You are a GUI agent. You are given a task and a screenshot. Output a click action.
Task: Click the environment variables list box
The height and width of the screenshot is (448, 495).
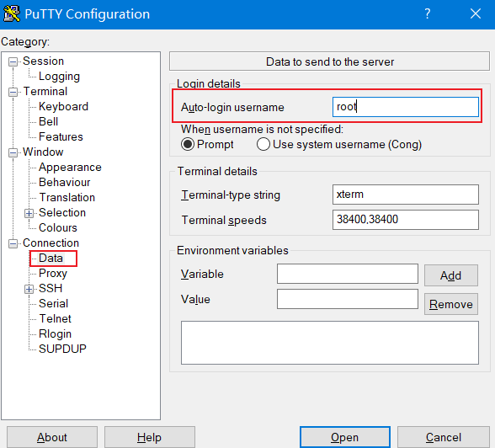tap(330, 343)
